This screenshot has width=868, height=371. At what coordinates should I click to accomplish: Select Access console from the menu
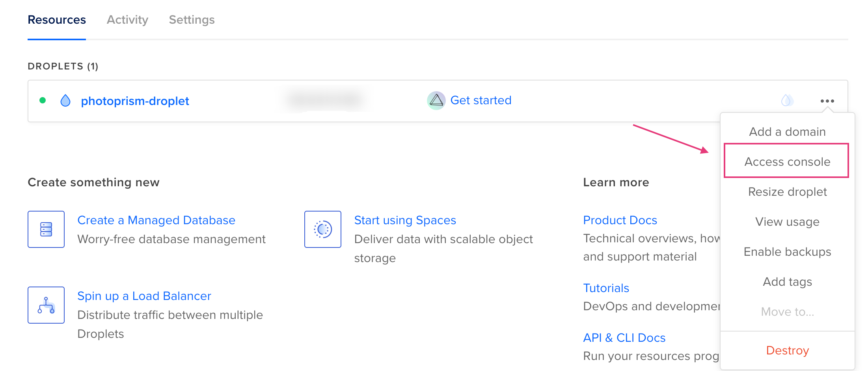point(787,161)
